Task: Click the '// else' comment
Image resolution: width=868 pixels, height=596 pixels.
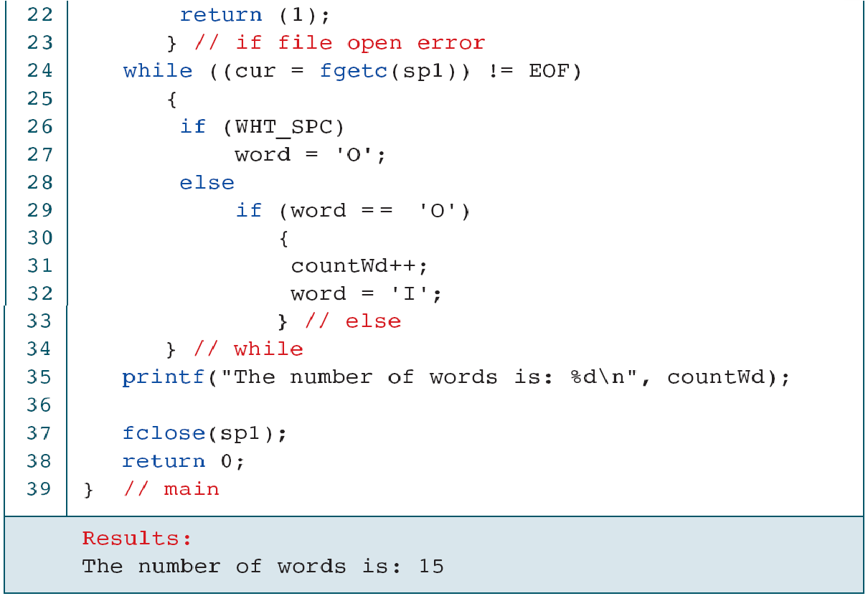Action: tap(353, 321)
